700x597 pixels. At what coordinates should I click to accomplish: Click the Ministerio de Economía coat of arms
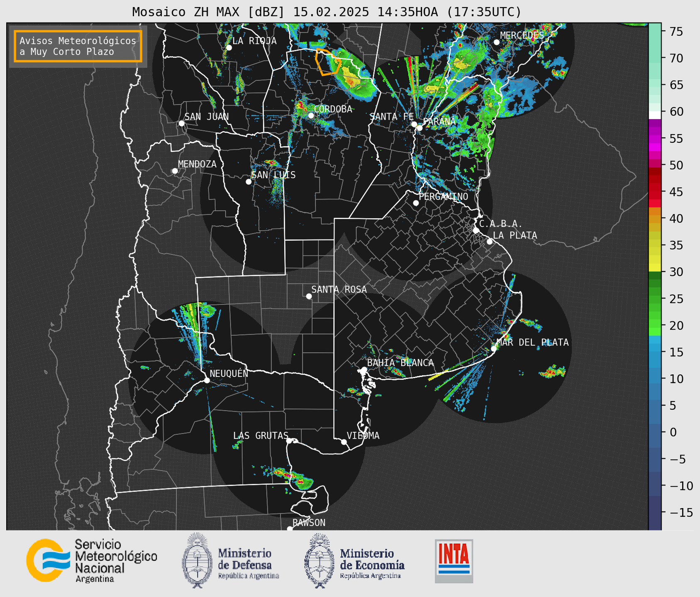(320, 560)
